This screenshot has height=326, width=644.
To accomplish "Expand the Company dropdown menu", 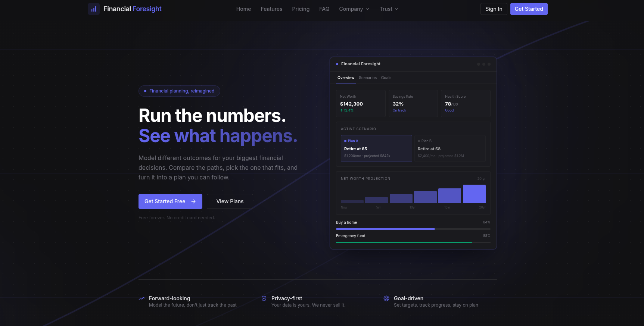I will coord(354,9).
